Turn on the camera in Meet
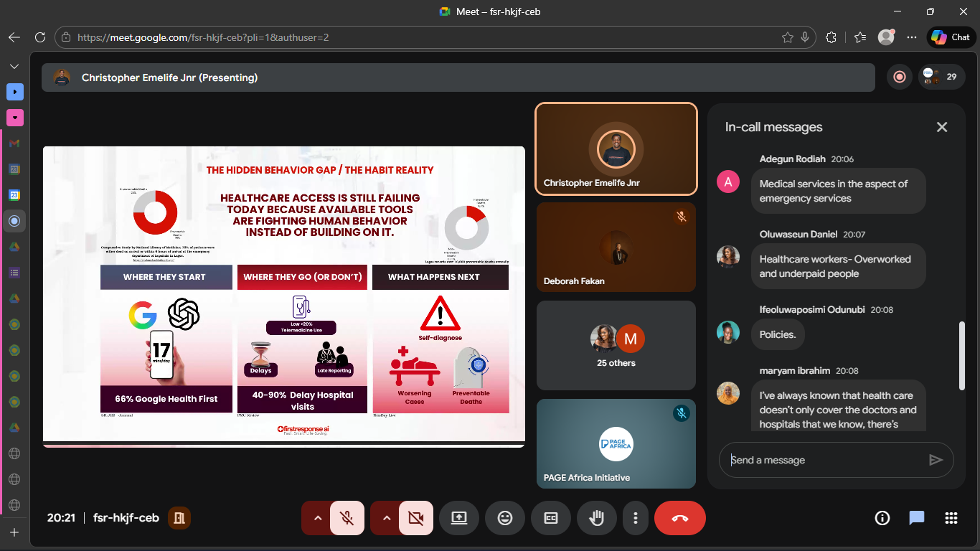This screenshot has height=551, width=980. click(416, 518)
